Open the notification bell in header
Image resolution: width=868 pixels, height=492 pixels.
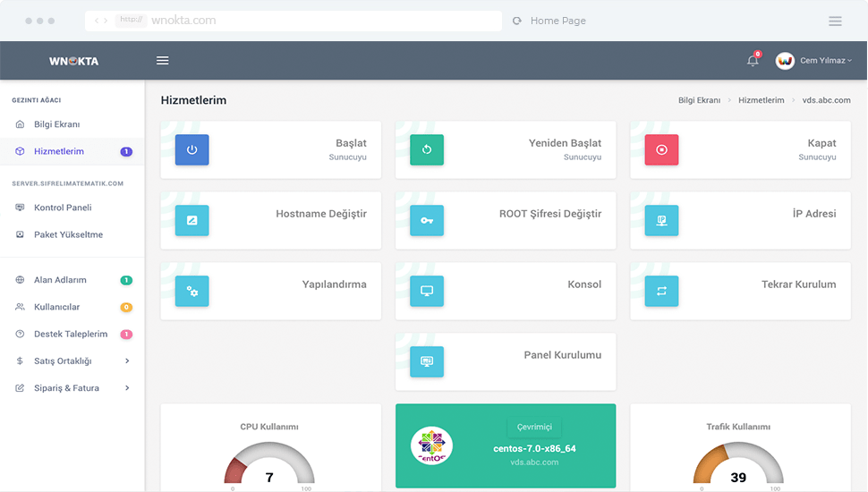[753, 61]
